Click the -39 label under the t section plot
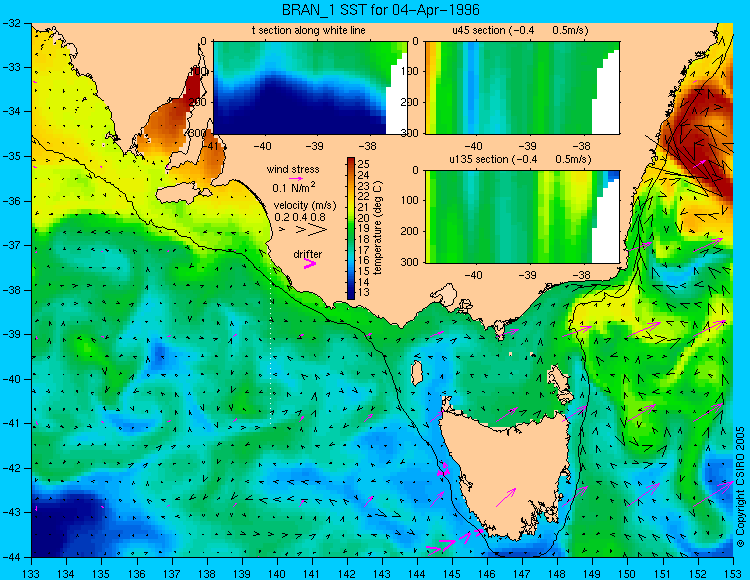The height and width of the screenshot is (580, 750). tap(315, 146)
